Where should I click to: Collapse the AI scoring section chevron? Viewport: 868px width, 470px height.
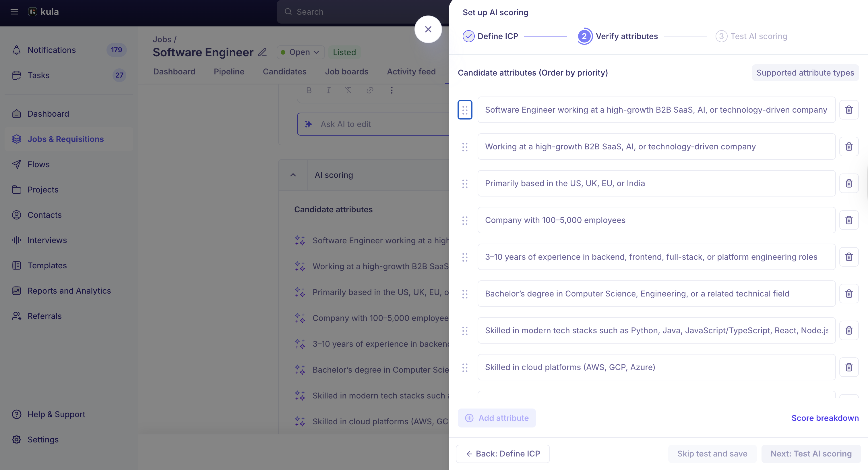pyautogui.click(x=293, y=175)
